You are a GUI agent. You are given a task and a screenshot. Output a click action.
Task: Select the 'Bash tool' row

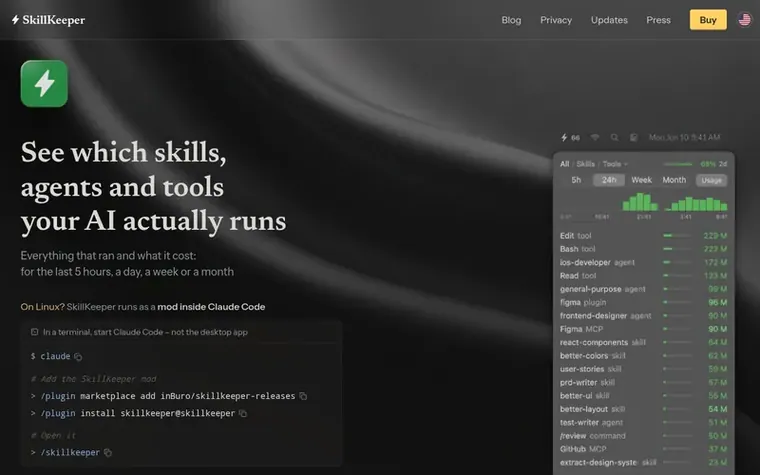(x=643, y=249)
